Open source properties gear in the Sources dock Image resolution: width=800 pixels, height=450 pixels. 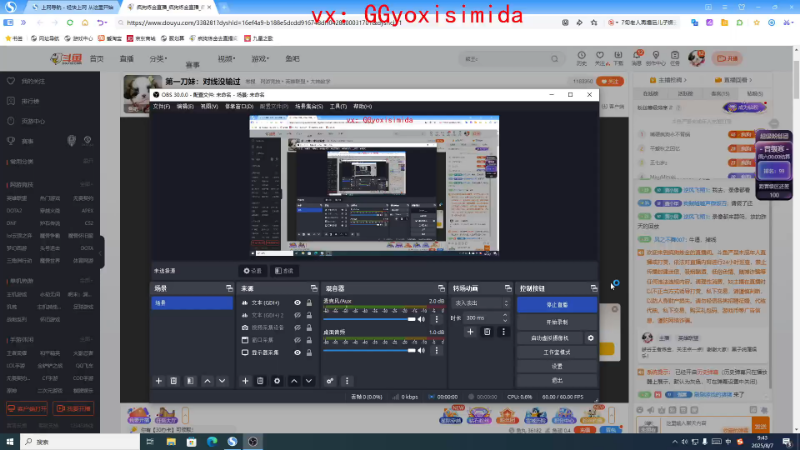[x=277, y=381]
